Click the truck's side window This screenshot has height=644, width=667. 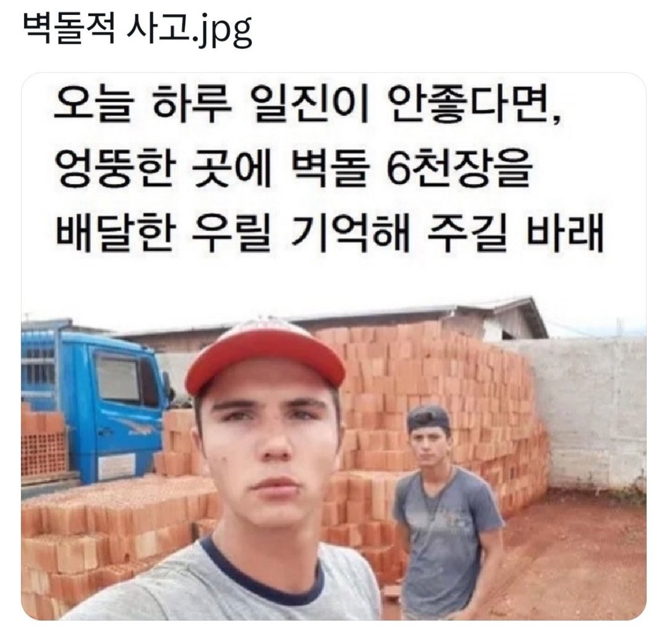pyautogui.click(x=118, y=378)
